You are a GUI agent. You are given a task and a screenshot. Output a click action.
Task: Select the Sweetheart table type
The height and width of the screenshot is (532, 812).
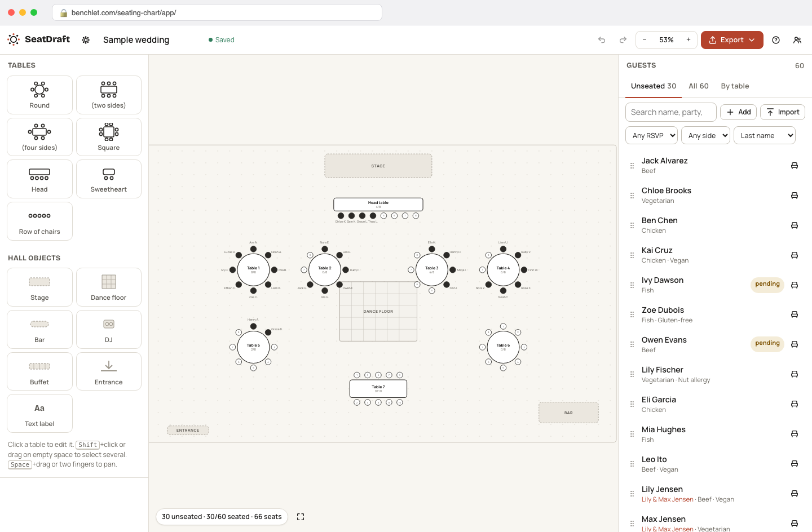(x=109, y=179)
